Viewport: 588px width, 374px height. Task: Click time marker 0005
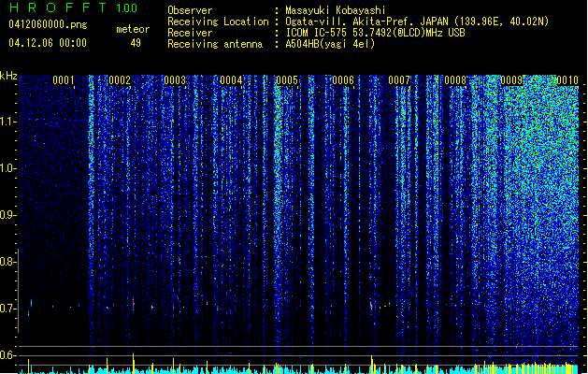tap(287, 80)
